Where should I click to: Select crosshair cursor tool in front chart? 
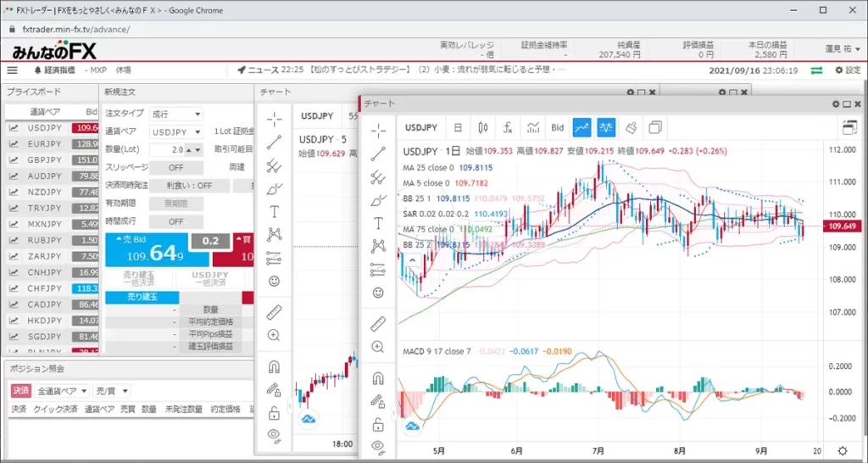pos(379,131)
